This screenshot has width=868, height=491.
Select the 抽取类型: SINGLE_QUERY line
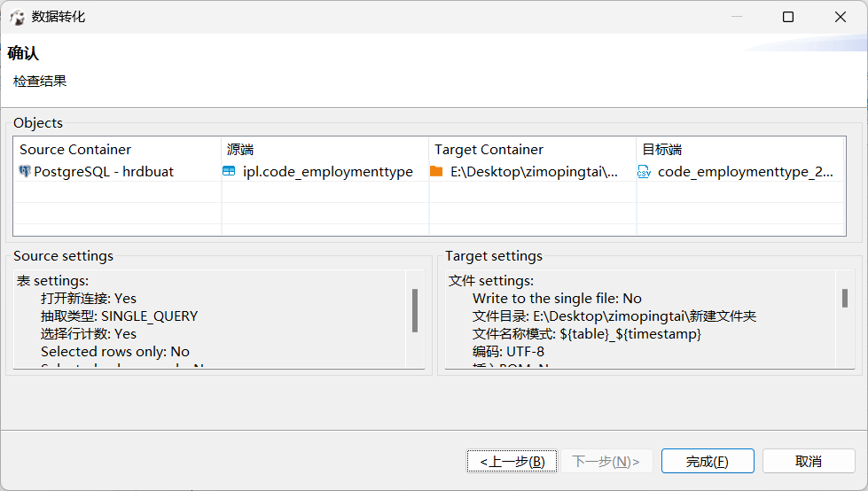pyautogui.click(x=119, y=316)
